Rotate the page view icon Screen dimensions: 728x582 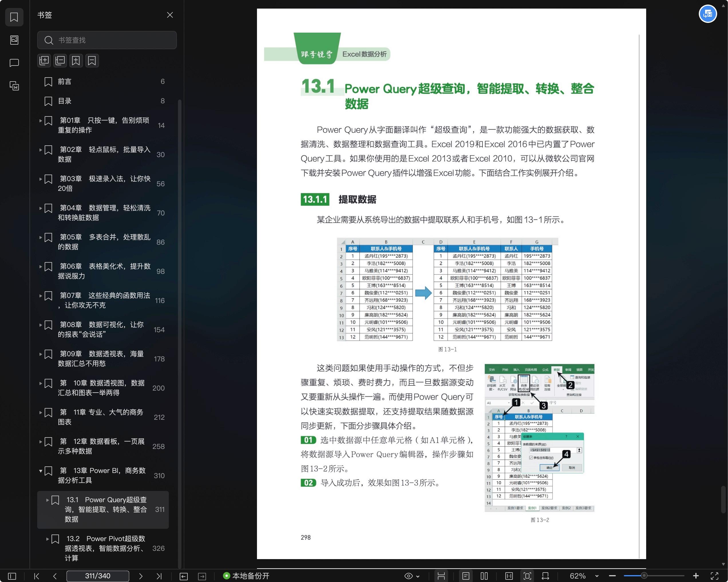pyautogui.click(x=545, y=576)
